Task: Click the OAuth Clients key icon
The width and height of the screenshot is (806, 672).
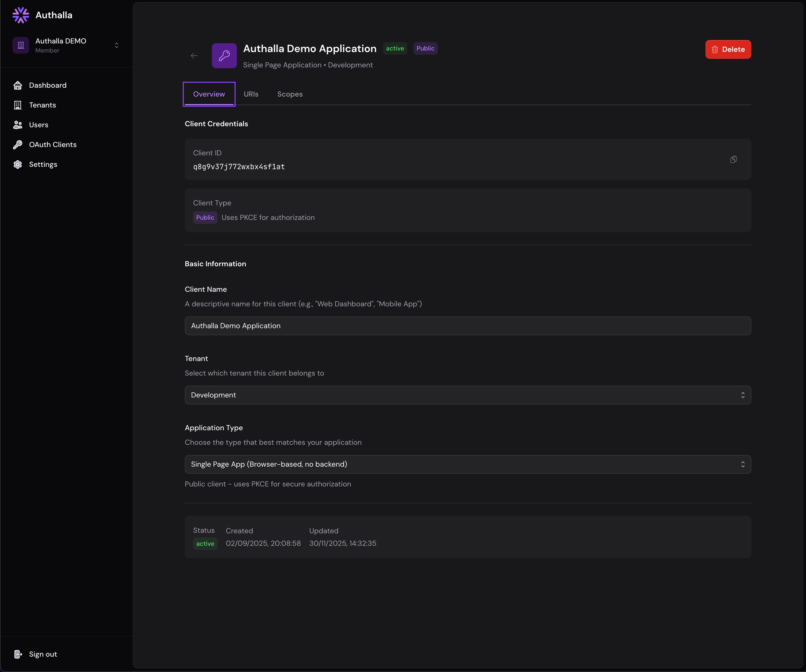Action: 18,145
